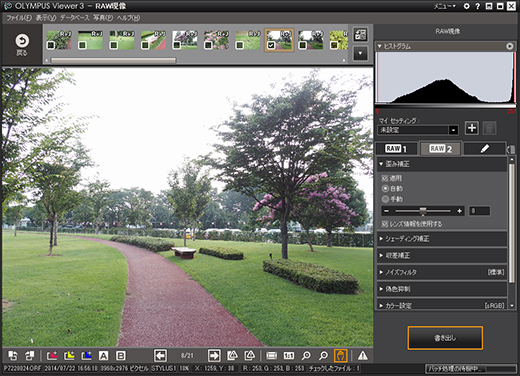This screenshot has width=520, height=376.
Task: Click the disabled trash delete icon
Action: (x=489, y=128)
